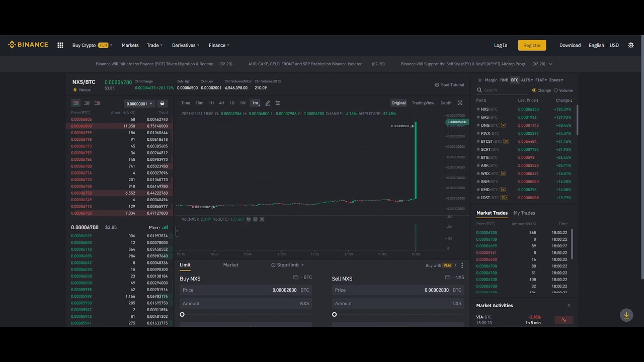Open the Markets page link
Image resolution: width=644 pixels, height=362 pixels.
coord(130,45)
